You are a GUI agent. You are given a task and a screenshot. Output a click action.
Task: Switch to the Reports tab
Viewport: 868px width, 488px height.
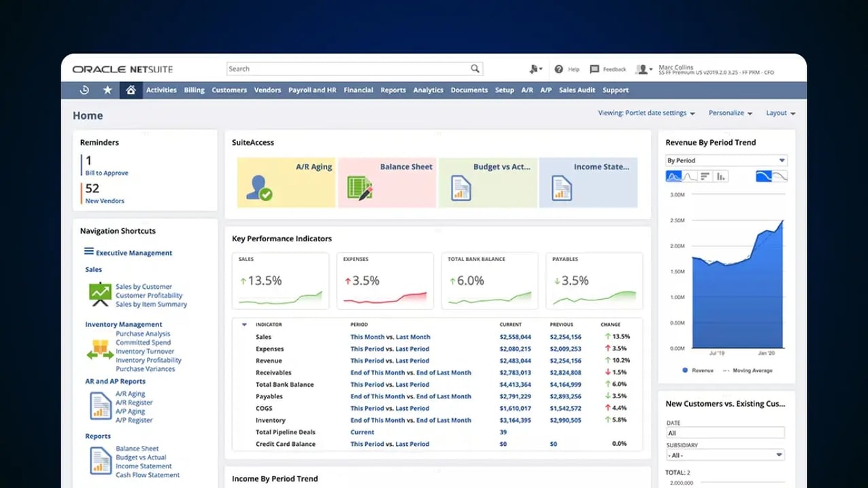pos(393,90)
